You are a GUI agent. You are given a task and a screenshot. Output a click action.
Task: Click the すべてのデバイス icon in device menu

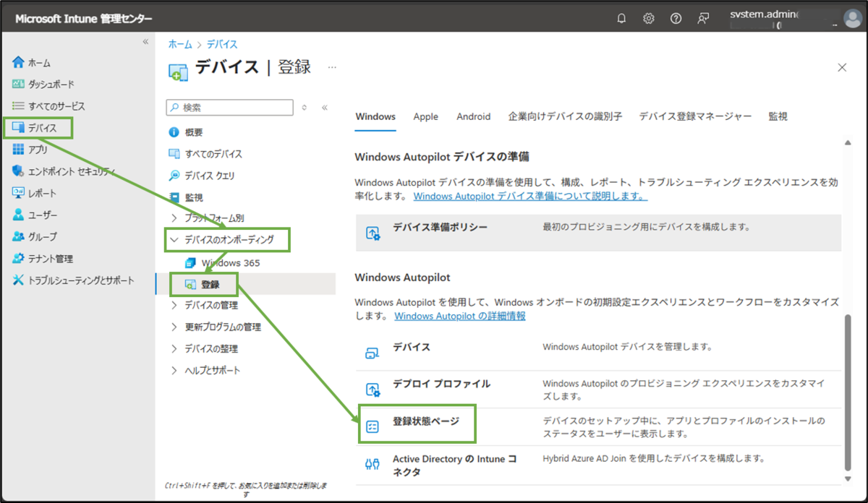click(x=174, y=154)
